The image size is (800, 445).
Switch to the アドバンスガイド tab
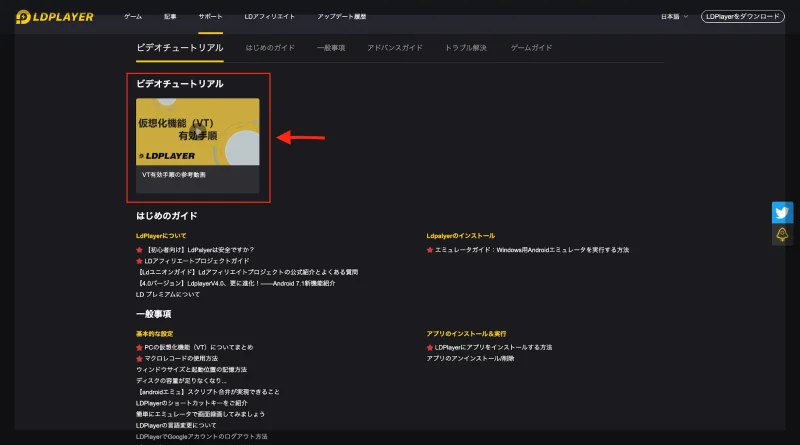point(395,47)
